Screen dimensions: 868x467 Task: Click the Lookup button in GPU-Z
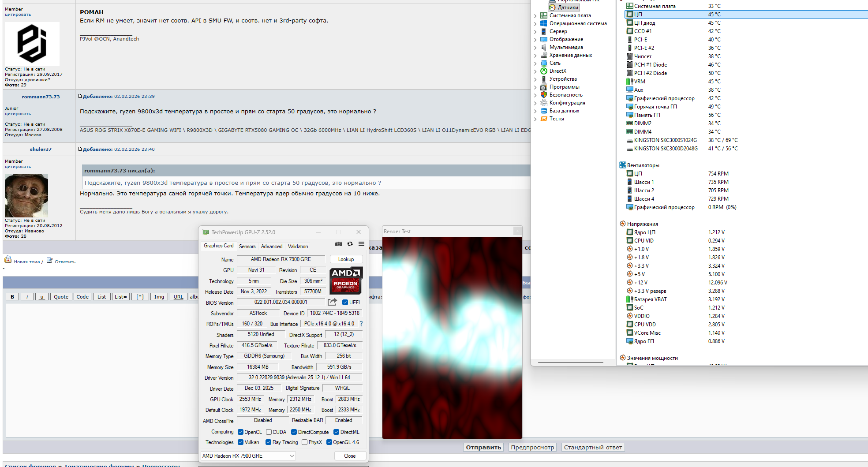point(346,259)
